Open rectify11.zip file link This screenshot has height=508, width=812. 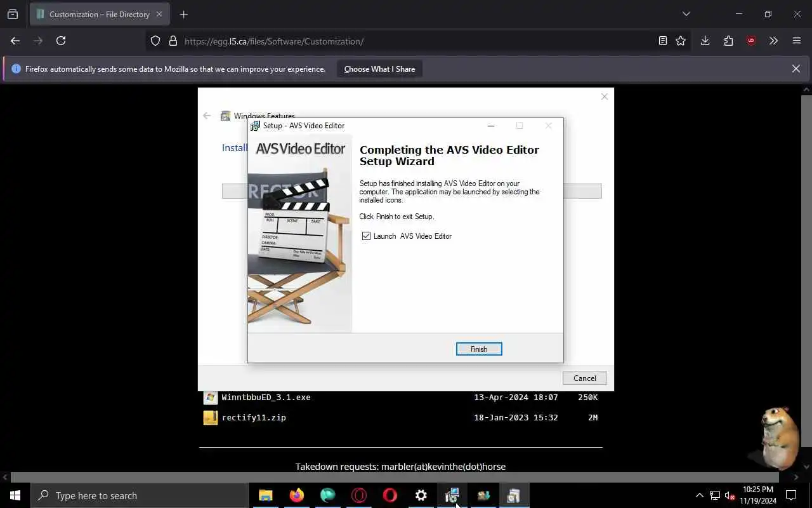pos(254,418)
